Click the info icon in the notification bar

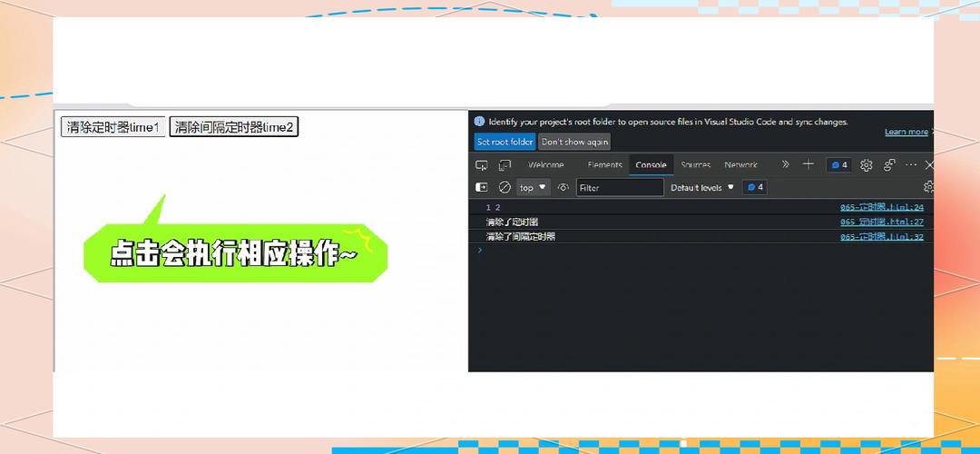[480, 122]
